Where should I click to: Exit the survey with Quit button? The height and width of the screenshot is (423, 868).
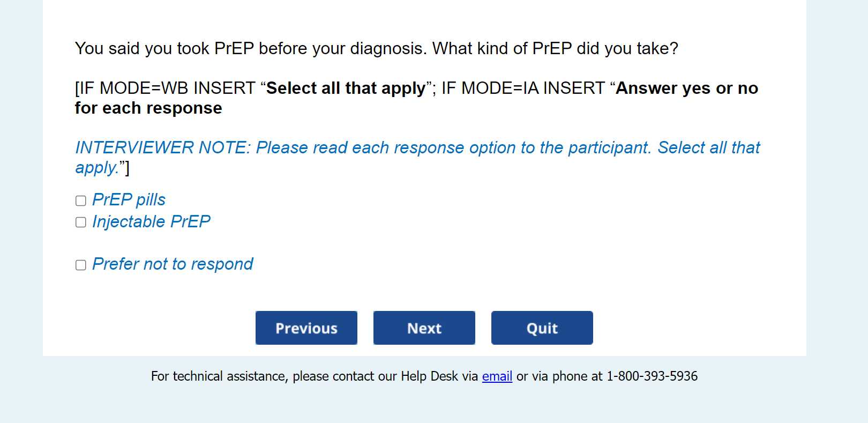click(x=542, y=328)
